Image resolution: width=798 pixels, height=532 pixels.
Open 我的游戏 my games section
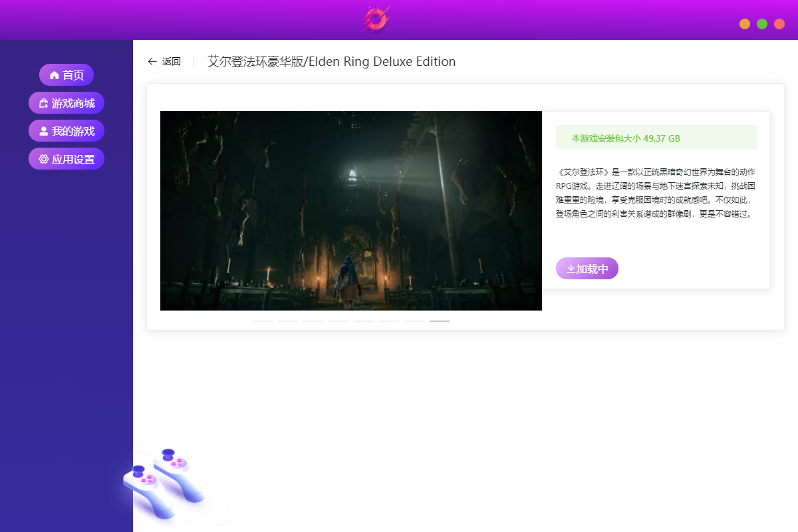66,131
